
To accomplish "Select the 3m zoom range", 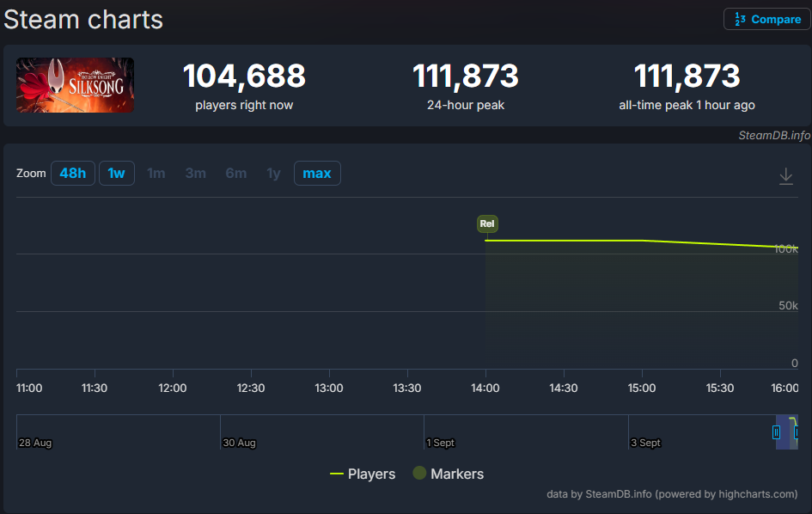I will [x=196, y=173].
